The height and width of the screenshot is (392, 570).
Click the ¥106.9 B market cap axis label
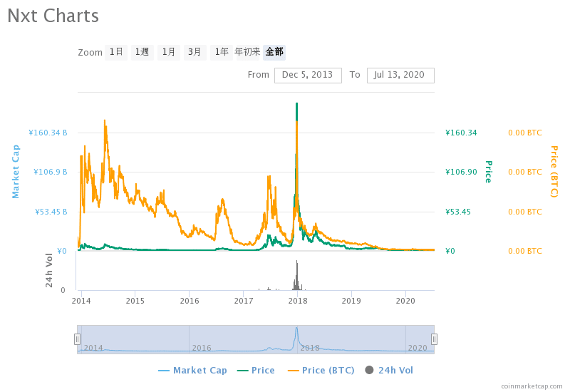(51, 172)
